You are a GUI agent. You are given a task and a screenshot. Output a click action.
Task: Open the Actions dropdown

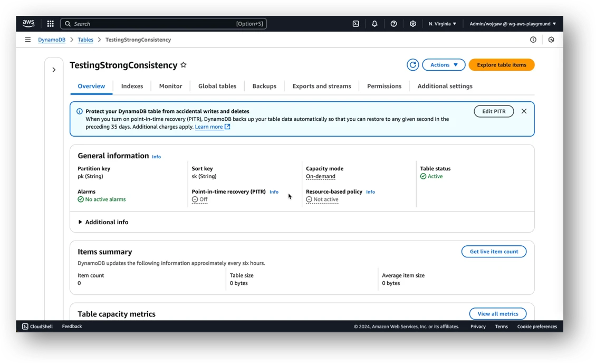tap(444, 65)
